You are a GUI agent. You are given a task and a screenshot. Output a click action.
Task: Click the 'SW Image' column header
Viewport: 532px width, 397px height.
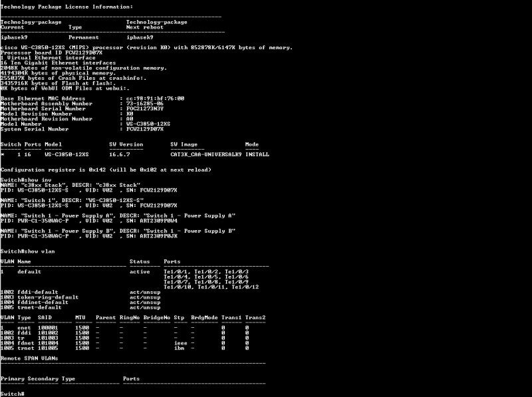click(184, 144)
